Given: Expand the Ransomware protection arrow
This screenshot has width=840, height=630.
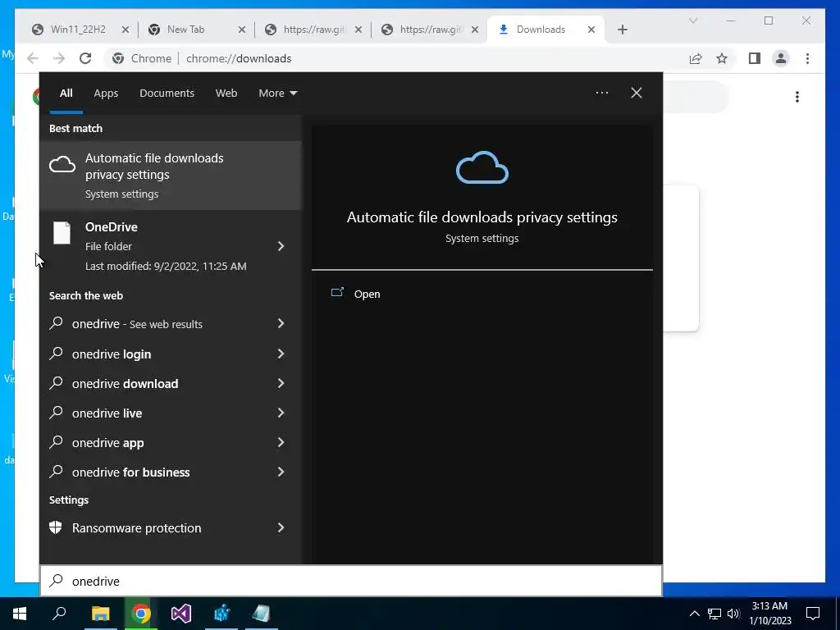Looking at the screenshot, I should [281, 527].
